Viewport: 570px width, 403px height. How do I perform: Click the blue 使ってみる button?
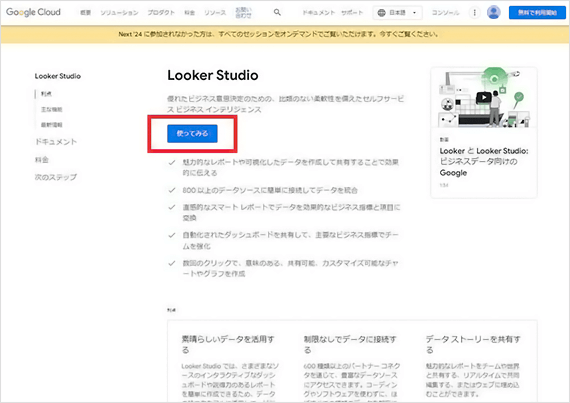pyautogui.click(x=192, y=133)
